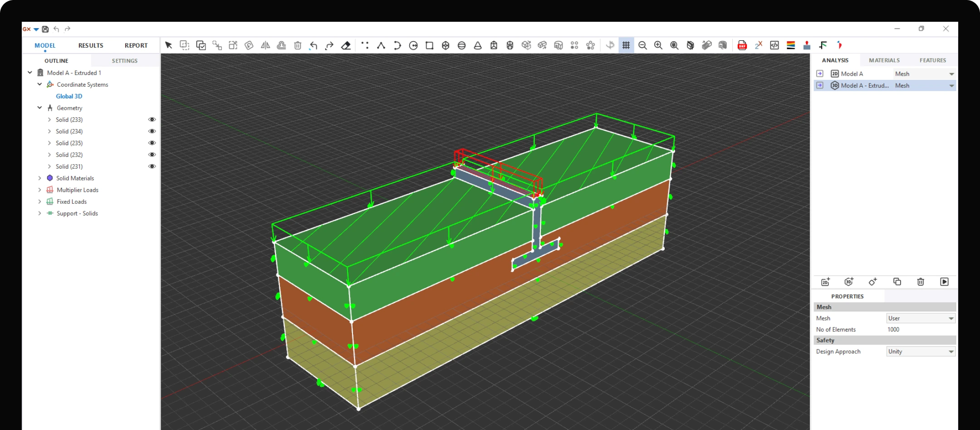This screenshot has width=980, height=430.
Task: Open the Design Approach dropdown showing Unity
Action: coord(920,351)
